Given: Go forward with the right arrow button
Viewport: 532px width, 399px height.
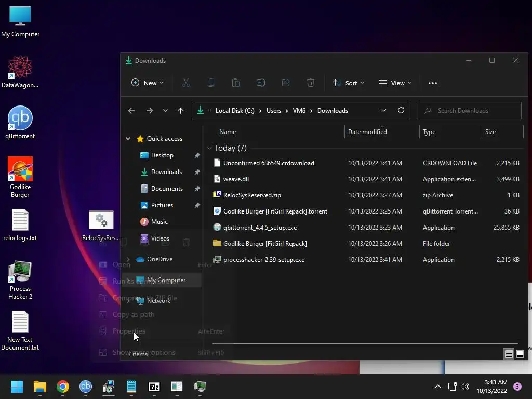Looking at the screenshot, I should click(x=149, y=111).
